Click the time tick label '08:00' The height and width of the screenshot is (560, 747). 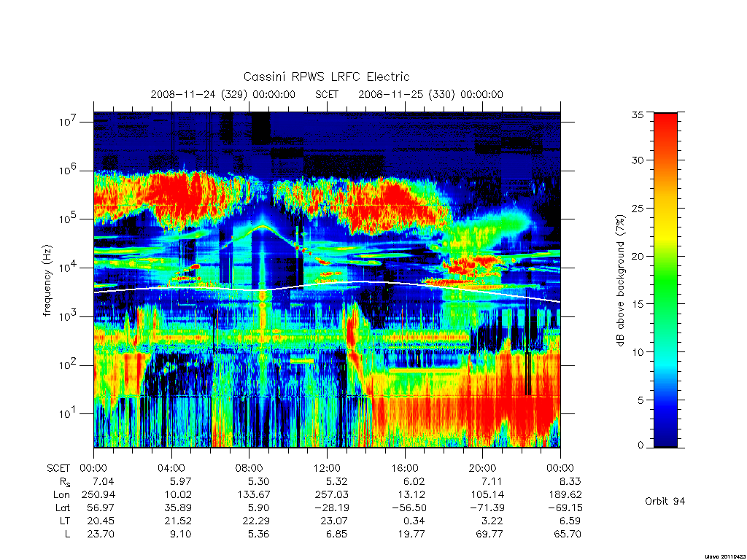point(249,468)
